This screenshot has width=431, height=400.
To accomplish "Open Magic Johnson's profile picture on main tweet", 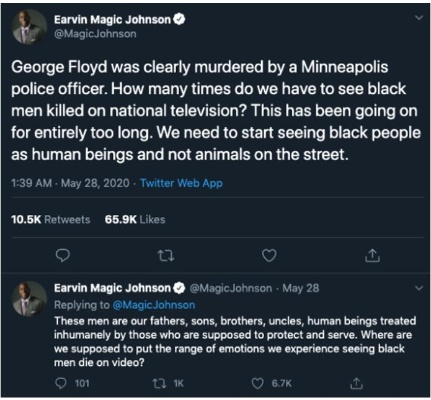I will 29,27.
